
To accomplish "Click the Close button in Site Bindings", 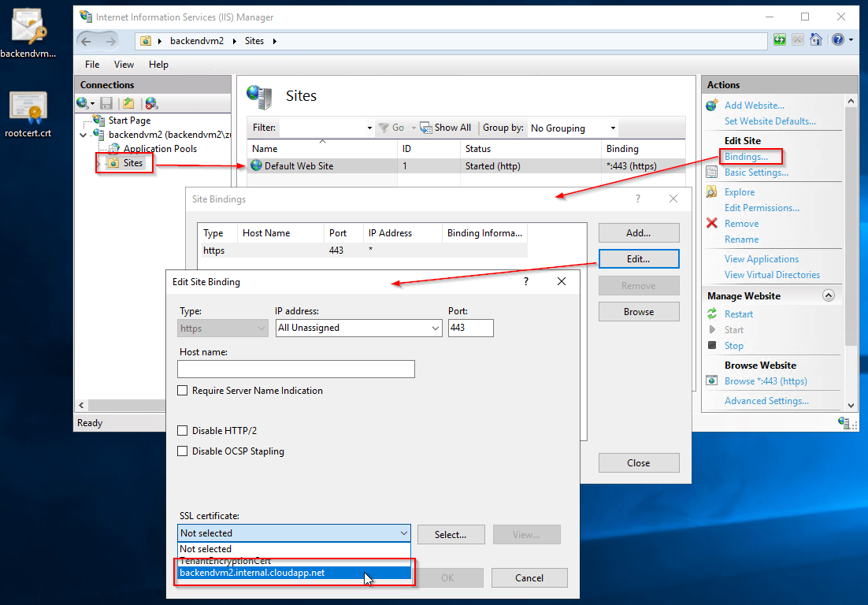I will (639, 462).
